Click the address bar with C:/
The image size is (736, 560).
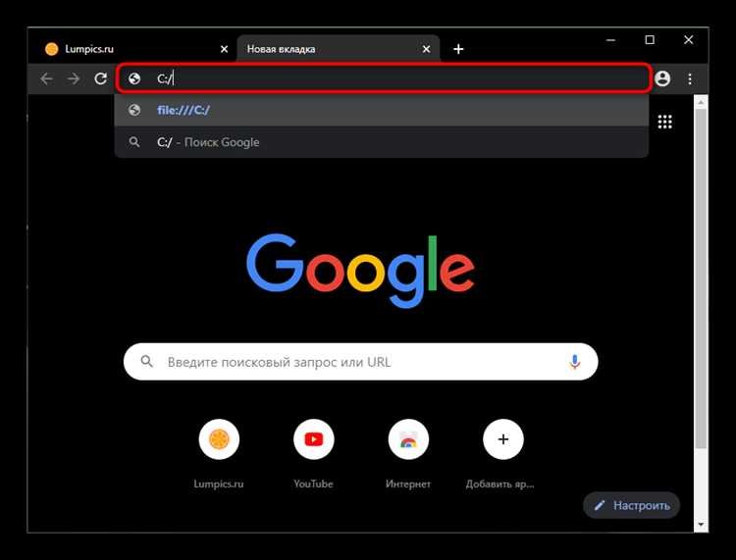384,78
